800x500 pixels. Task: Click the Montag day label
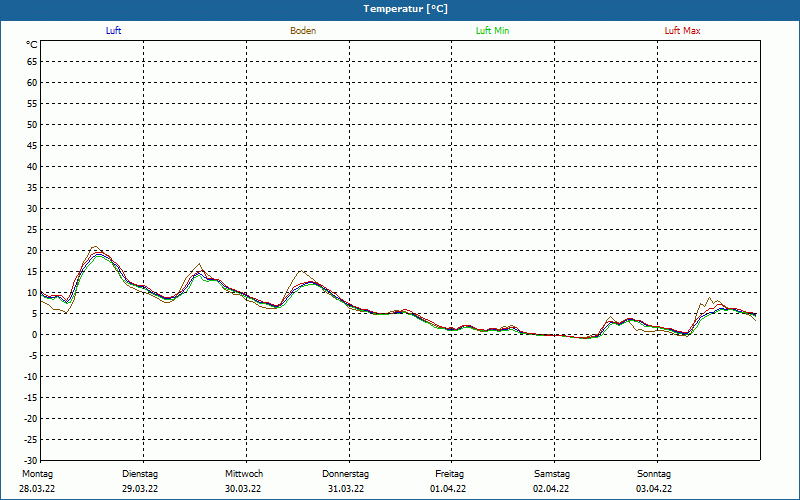coord(37,474)
